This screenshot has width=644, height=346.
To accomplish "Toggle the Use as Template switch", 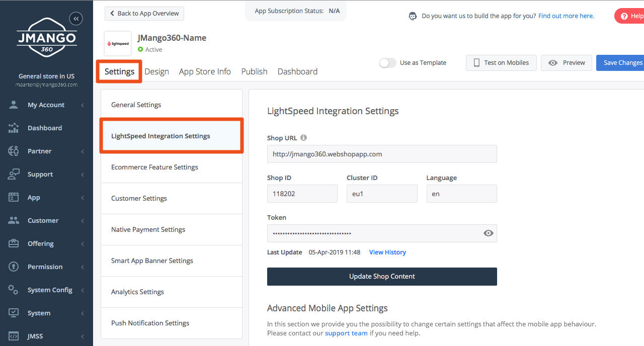I will click(387, 63).
